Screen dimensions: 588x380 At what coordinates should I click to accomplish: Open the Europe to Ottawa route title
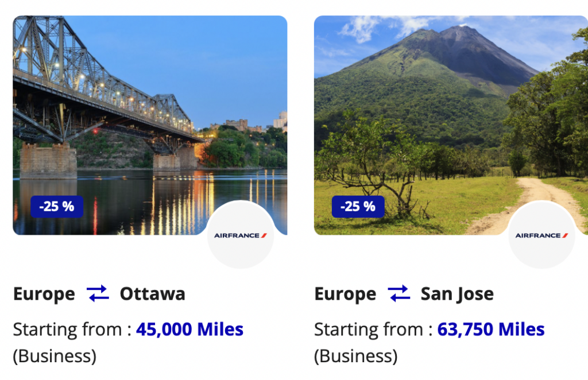(99, 294)
